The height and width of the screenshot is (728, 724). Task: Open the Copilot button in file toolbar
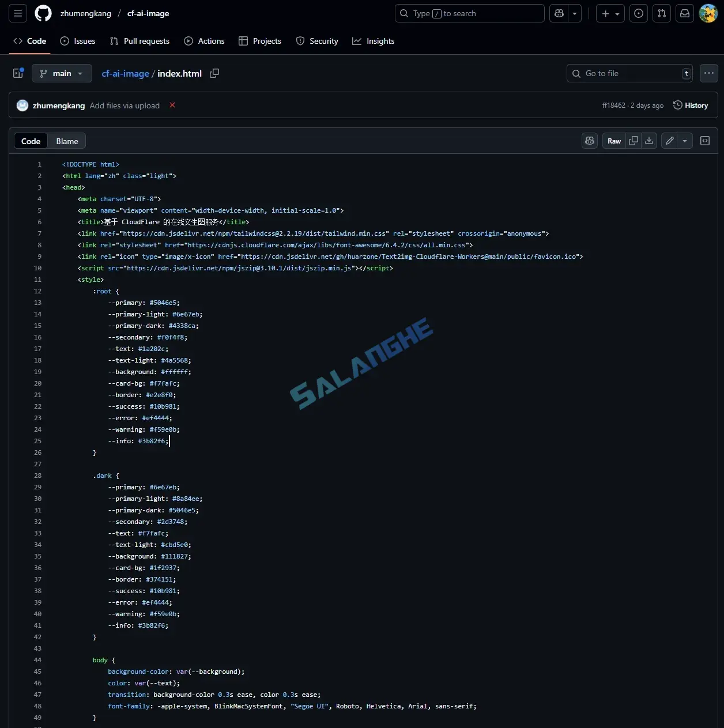(x=590, y=141)
